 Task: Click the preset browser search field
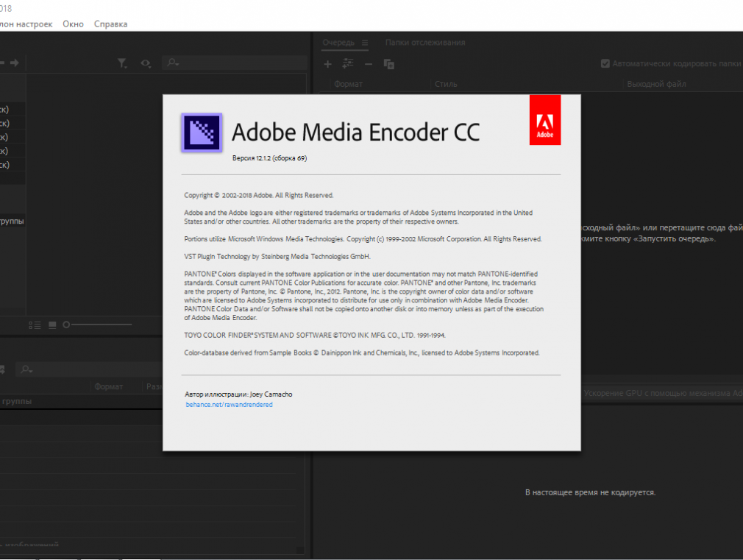(90, 369)
